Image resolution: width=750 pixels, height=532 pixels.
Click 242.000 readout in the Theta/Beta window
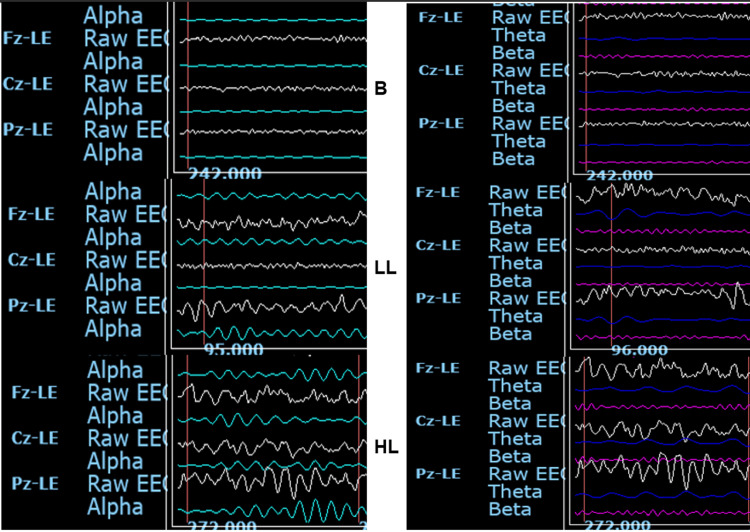(619, 176)
